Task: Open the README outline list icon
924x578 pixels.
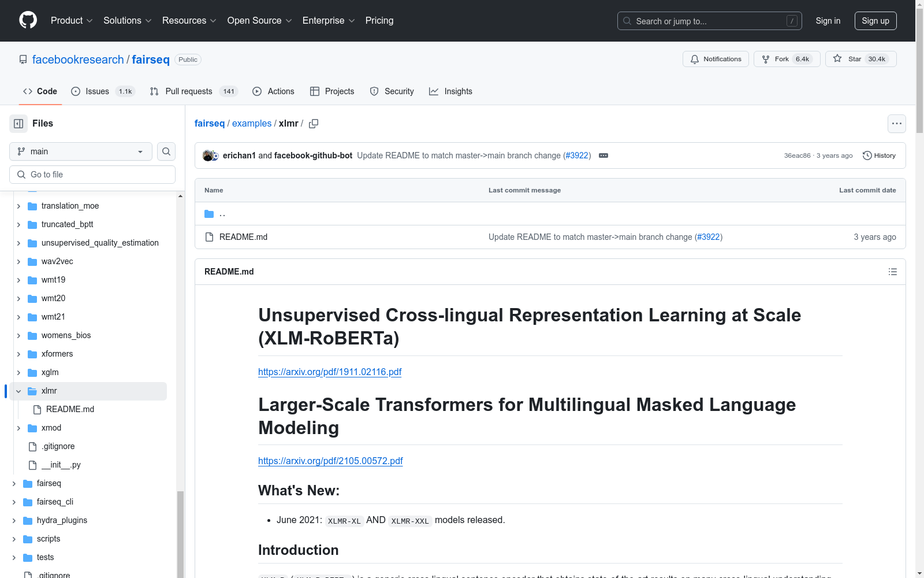Action: (x=892, y=272)
